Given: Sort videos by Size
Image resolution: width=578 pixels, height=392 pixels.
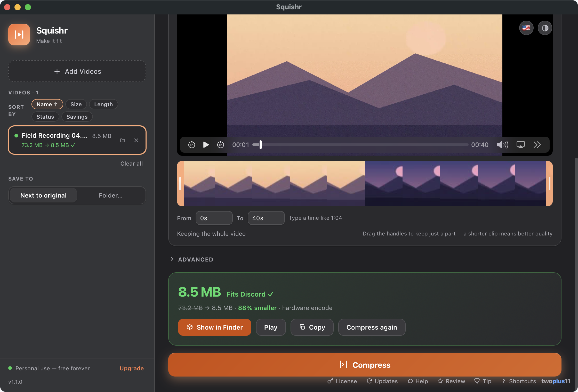Looking at the screenshot, I should pyautogui.click(x=76, y=104).
